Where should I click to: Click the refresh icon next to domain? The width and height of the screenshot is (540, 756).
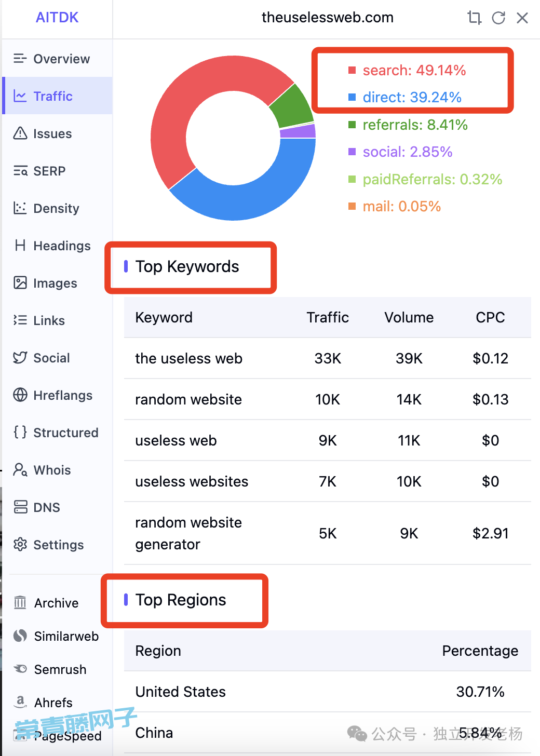(x=498, y=18)
